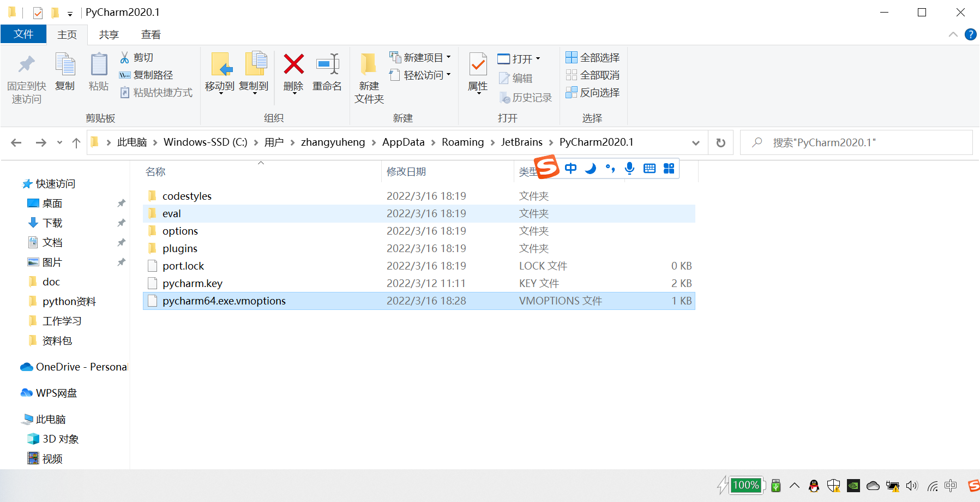Click Edit (编辑) in ribbon
Viewport: 980px width, 502px height.
click(x=516, y=78)
